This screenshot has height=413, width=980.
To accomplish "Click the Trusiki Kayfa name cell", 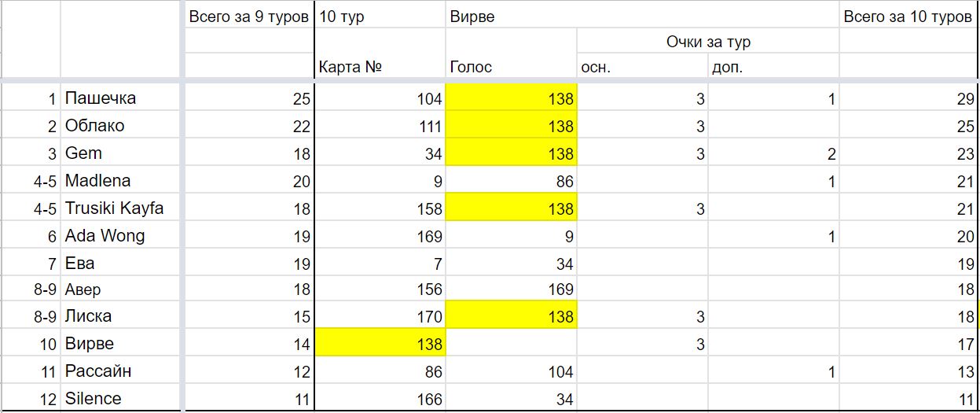I will pos(122,208).
